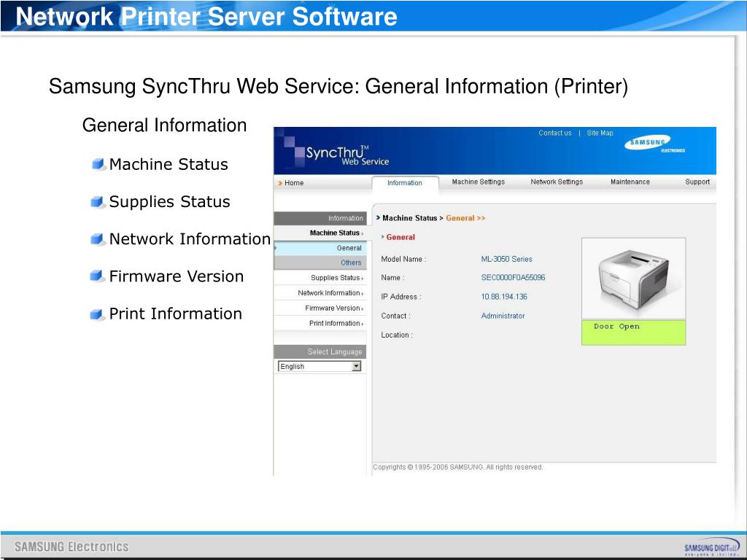Switch to the Machine Settings tab
The image size is (747, 560).
[479, 182]
